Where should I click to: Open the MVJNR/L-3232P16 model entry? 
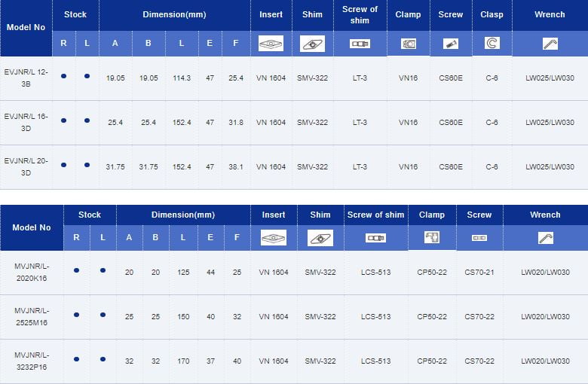tap(32, 360)
